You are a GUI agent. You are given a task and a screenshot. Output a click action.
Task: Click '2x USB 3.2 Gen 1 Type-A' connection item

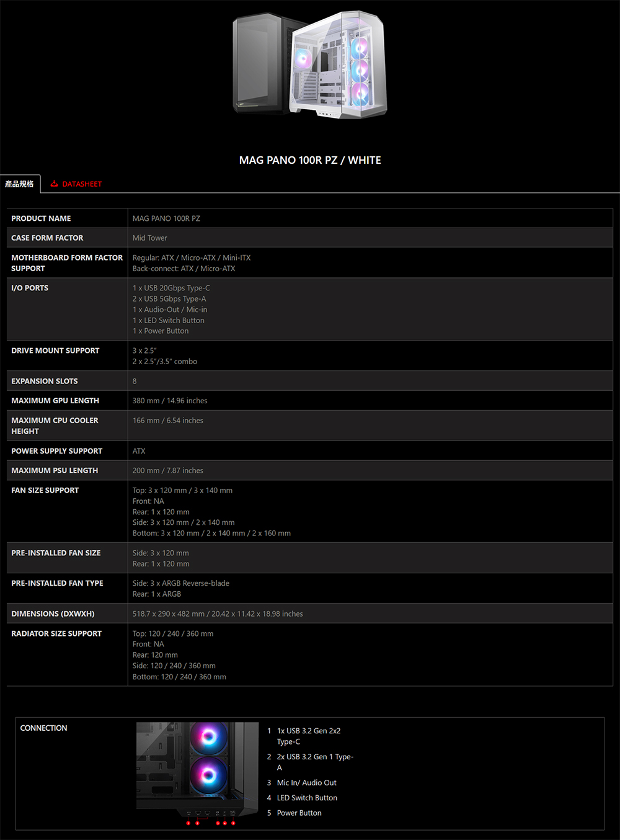click(315, 762)
